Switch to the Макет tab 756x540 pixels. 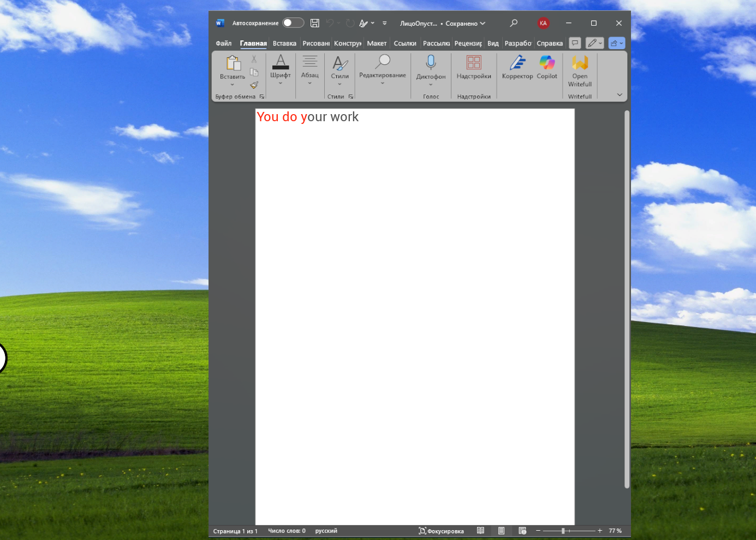377,43
